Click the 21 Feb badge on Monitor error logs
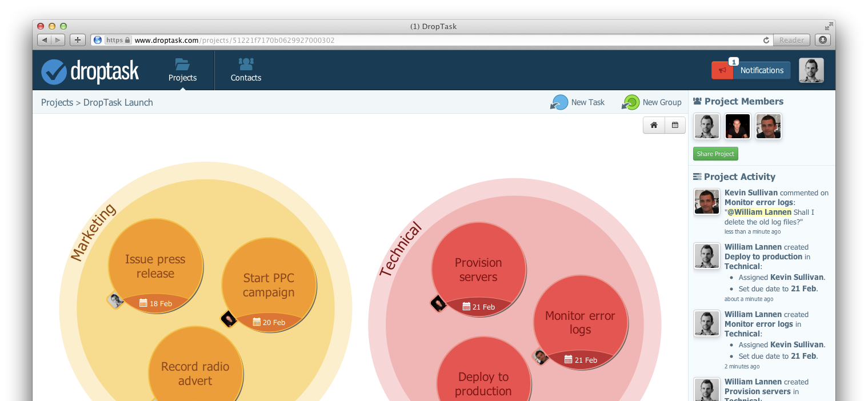The image size is (868, 401). (581, 360)
